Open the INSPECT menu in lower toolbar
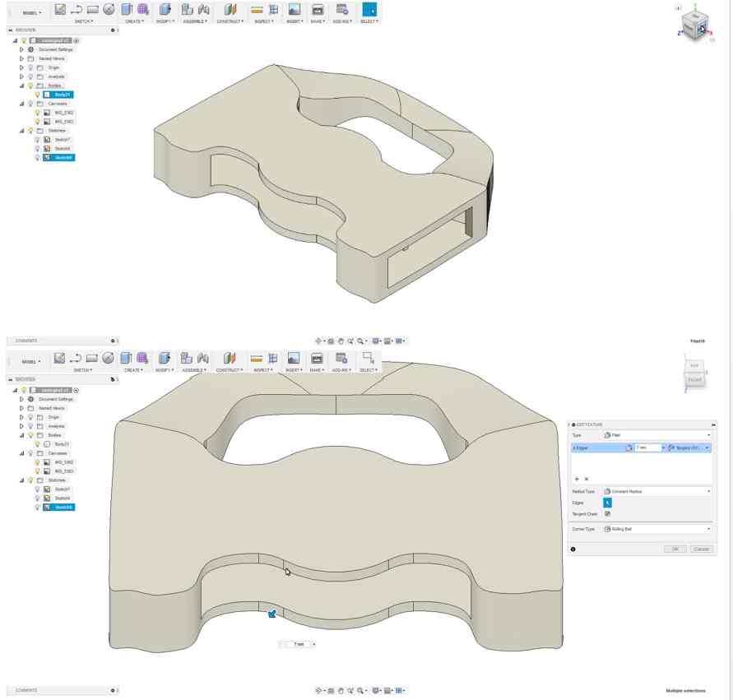 pyautogui.click(x=263, y=370)
